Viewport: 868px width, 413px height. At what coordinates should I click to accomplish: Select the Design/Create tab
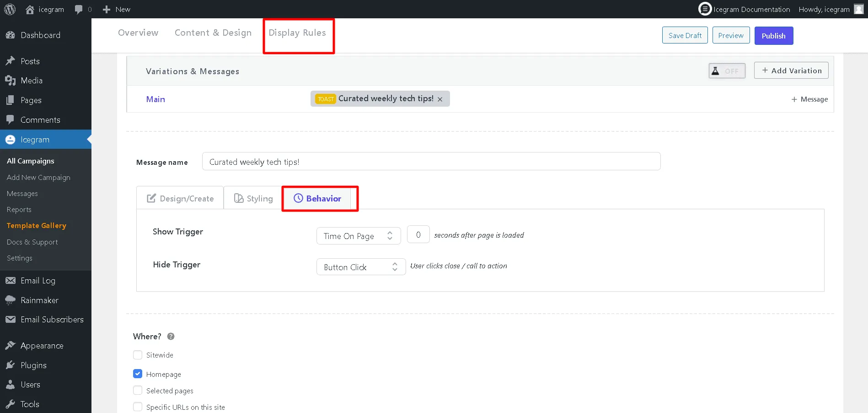(180, 198)
